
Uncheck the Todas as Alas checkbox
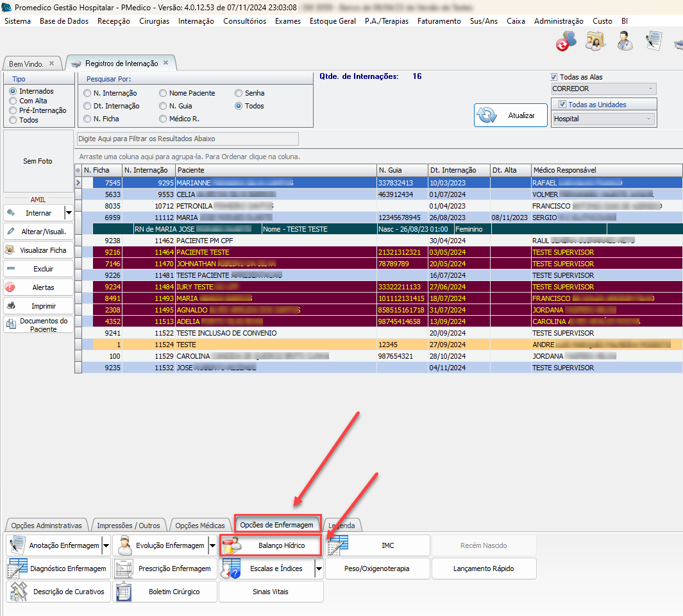pos(555,77)
